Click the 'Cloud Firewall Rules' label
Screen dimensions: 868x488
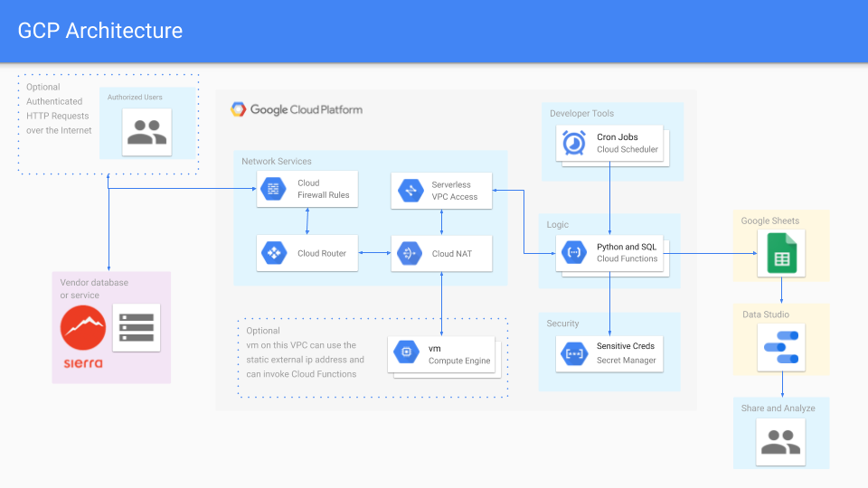coord(324,189)
